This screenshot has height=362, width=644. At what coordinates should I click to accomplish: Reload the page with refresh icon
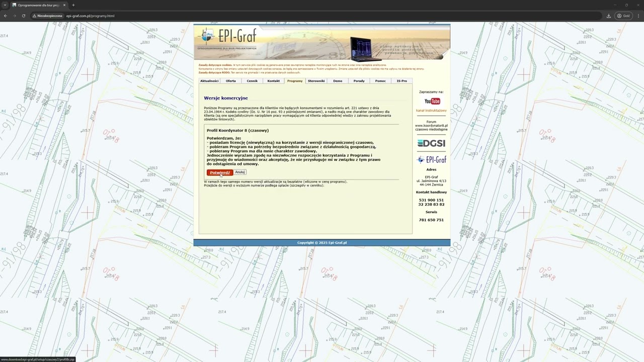[24, 16]
